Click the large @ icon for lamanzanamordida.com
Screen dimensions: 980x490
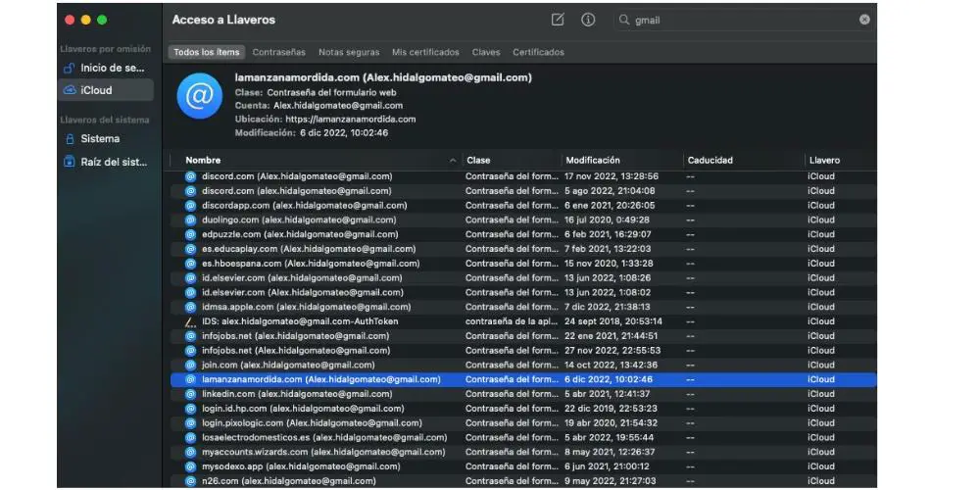click(x=199, y=96)
